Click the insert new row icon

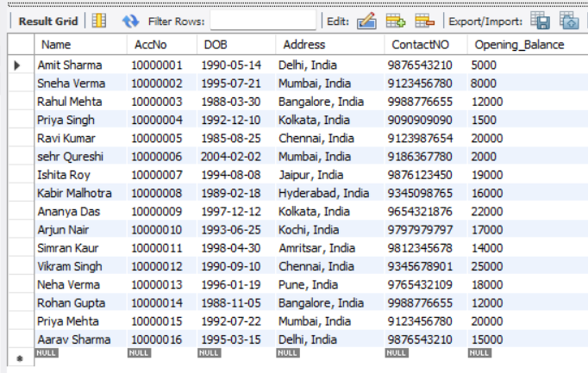[x=396, y=21]
